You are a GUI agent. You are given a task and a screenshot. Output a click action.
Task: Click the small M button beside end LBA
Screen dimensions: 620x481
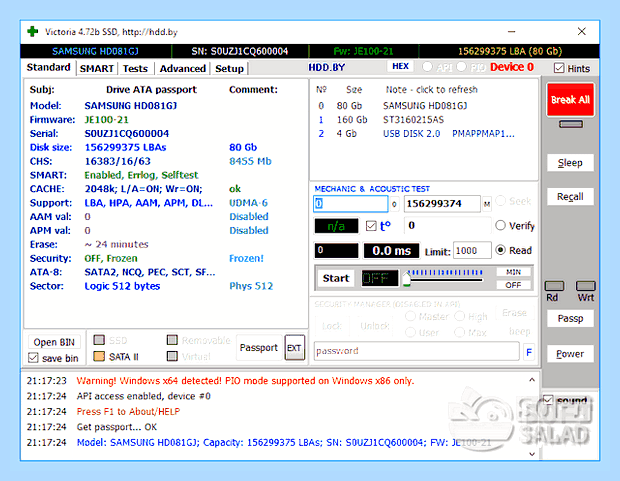[x=486, y=204]
